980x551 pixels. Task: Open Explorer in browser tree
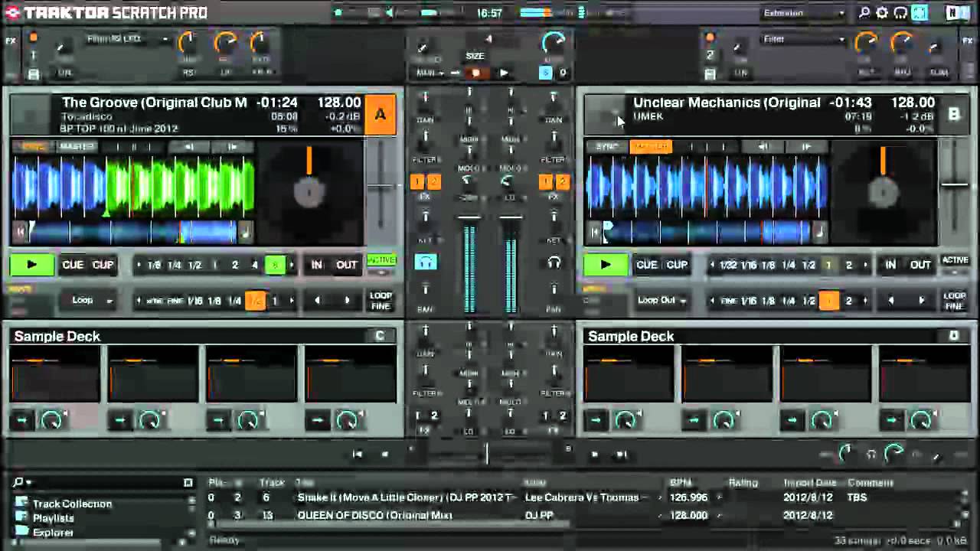coord(53,533)
